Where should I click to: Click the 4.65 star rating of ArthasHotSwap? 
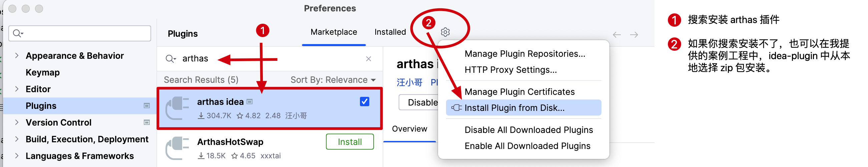coord(243,156)
